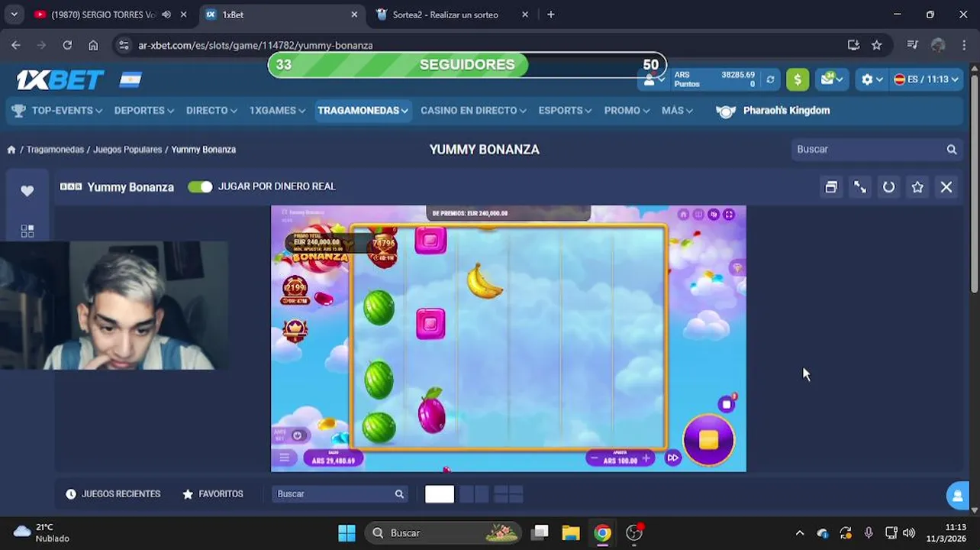
Task: Refresh the ARS balance icon
Action: click(770, 79)
